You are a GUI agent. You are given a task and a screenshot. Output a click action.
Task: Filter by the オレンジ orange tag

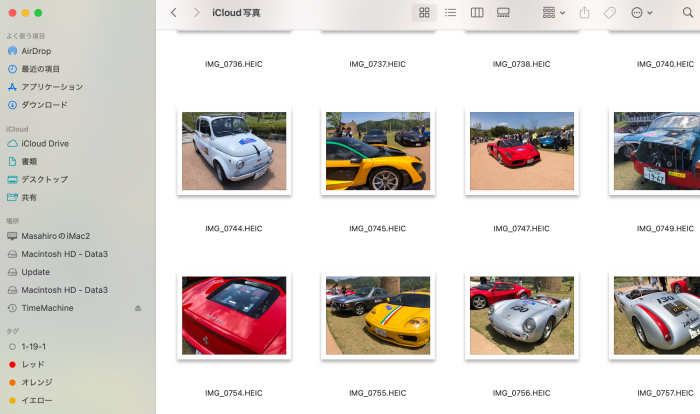tap(37, 382)
